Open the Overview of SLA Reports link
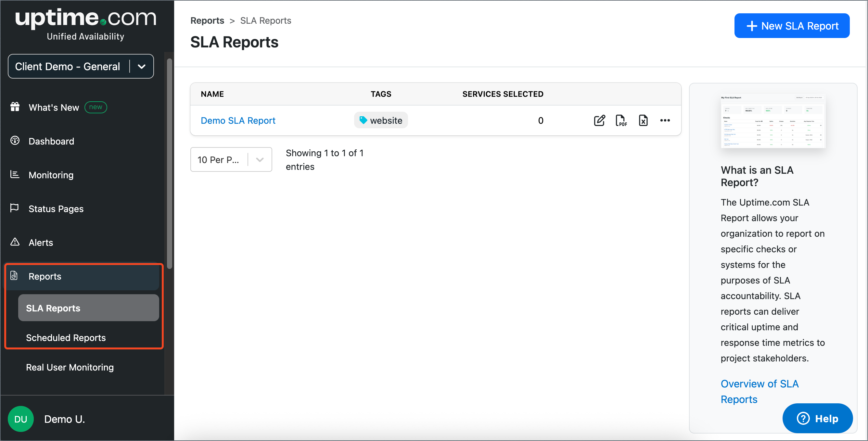This screenshot has height=441, width=868. (759, 391)
